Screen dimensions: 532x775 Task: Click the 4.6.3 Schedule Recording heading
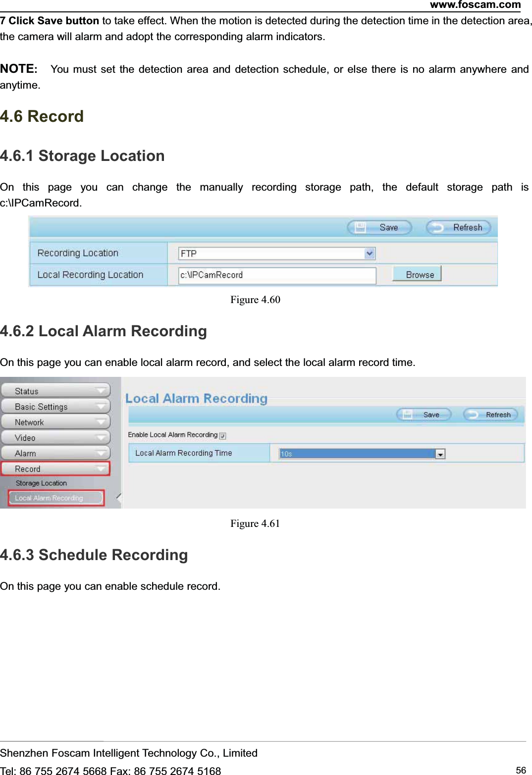pyautogui.click(x=94, y=555)
